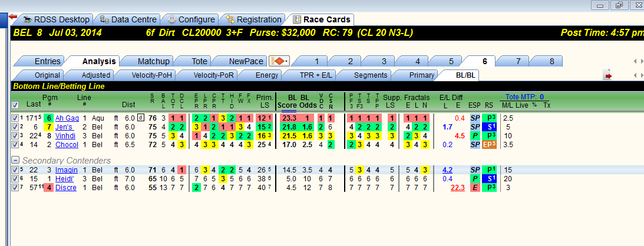The width and height of the screenshot is (644, 246).
Task: Switch to the Data Centre tab
Action: [128, 19]
